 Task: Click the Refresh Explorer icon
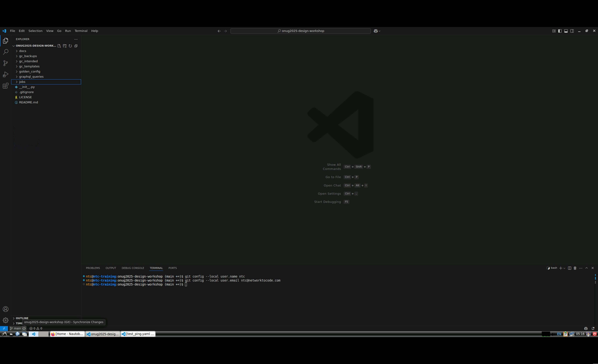(x=70, y=46)
